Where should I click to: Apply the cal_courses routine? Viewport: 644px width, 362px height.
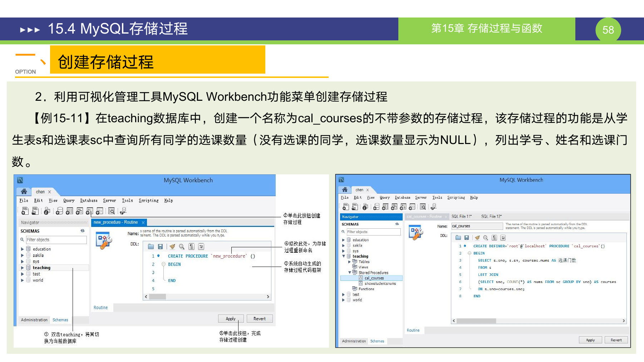(x=590, y=340)
